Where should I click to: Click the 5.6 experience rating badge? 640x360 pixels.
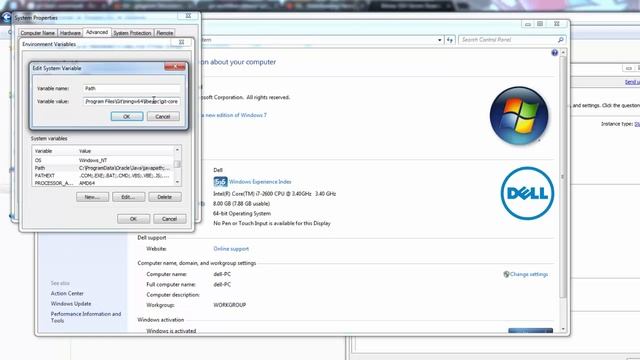tap(220, 182)
